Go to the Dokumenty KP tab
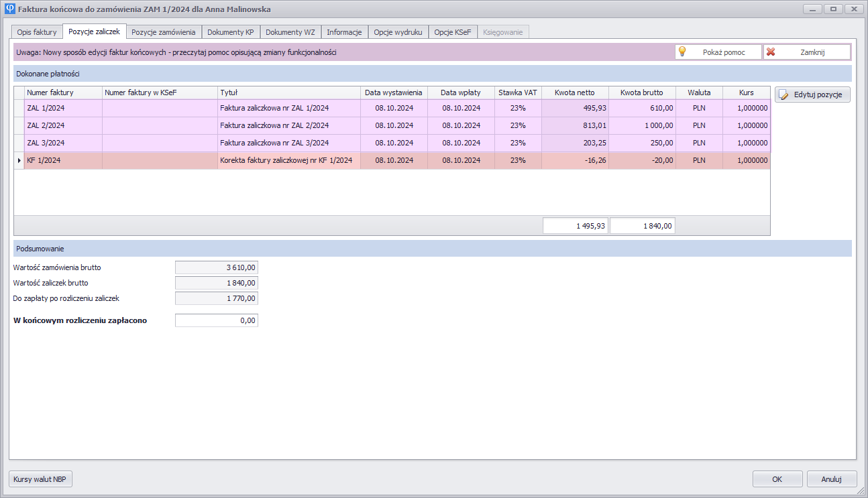The height and width of the screenshot is (498, 868). tap(230, 32)
